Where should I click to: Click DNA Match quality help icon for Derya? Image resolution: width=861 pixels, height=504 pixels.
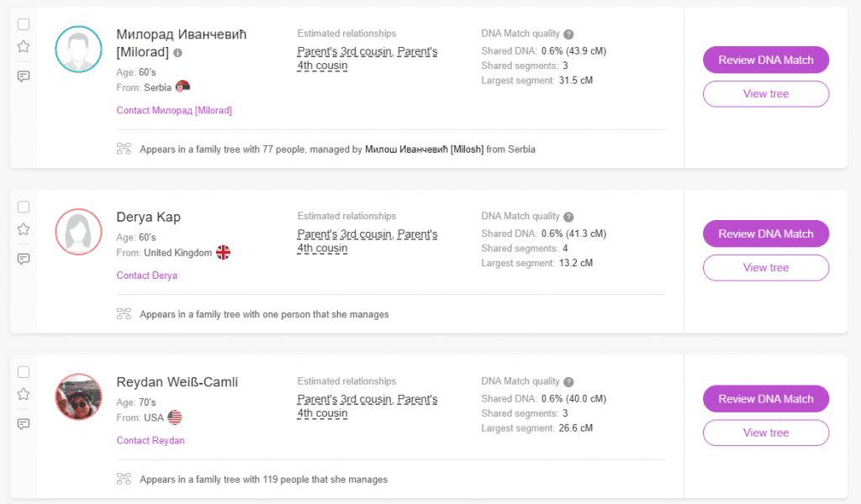568,217
